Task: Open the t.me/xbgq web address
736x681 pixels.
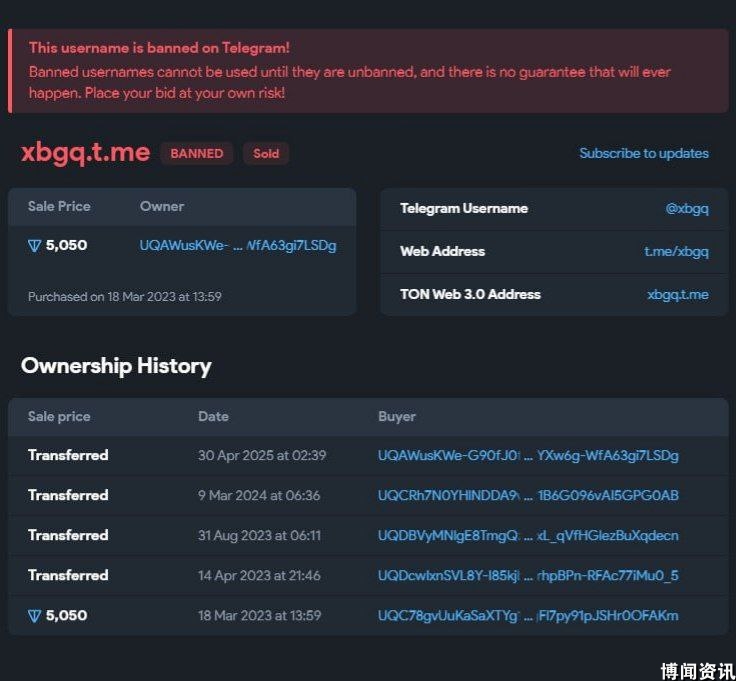Action: point(676,252)
